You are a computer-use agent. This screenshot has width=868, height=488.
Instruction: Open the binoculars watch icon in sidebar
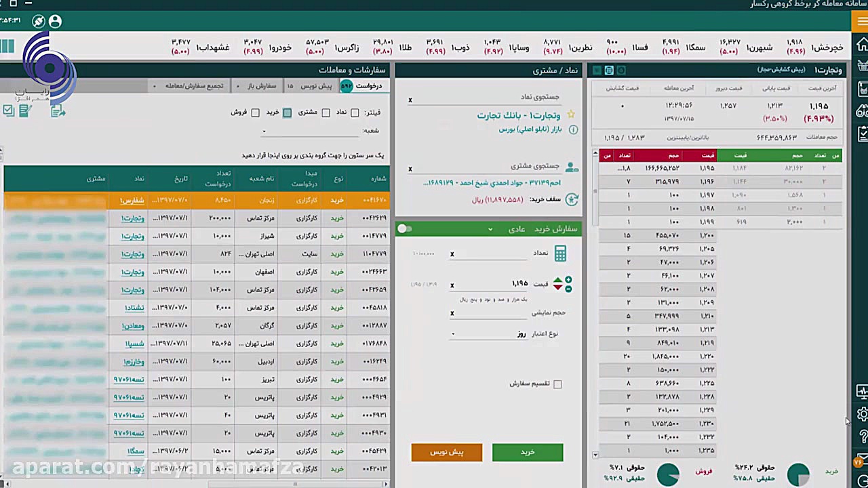pyautogui.click(x=863, y=111)
